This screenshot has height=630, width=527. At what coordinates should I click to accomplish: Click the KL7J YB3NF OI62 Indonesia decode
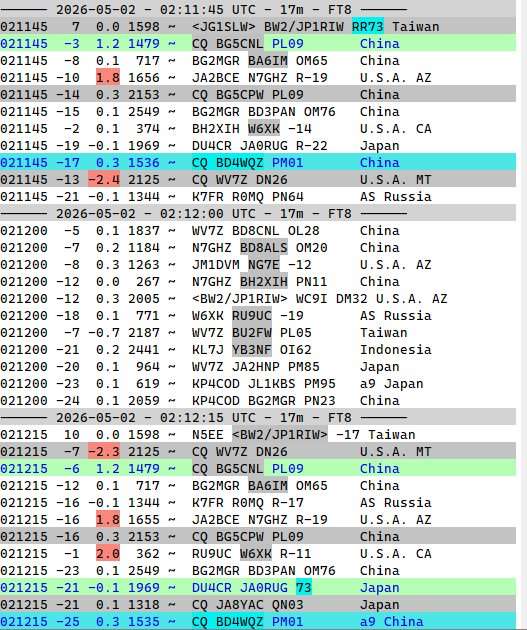pyautogui.click(x=258, y=350)
